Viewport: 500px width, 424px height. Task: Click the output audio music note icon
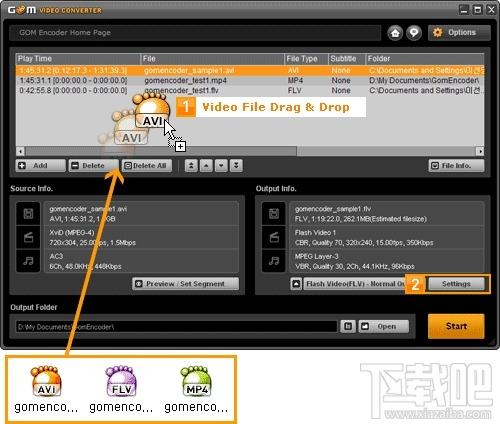(274, 261)
